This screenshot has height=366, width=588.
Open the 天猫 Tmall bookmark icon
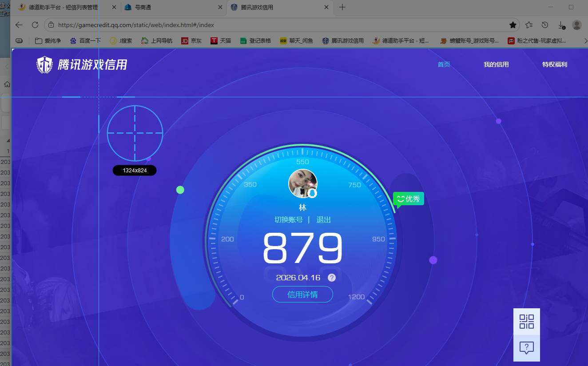click(214, 40)
